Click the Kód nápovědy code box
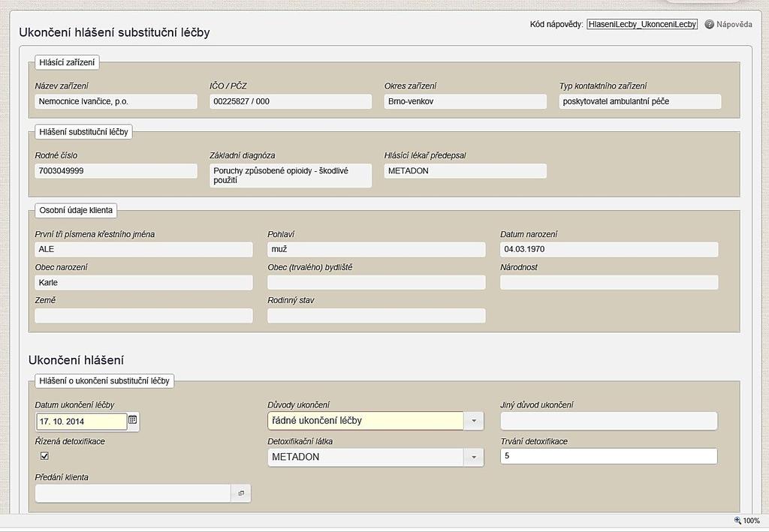The width and height of the screenshot is (769, 532). click(642, 24)
